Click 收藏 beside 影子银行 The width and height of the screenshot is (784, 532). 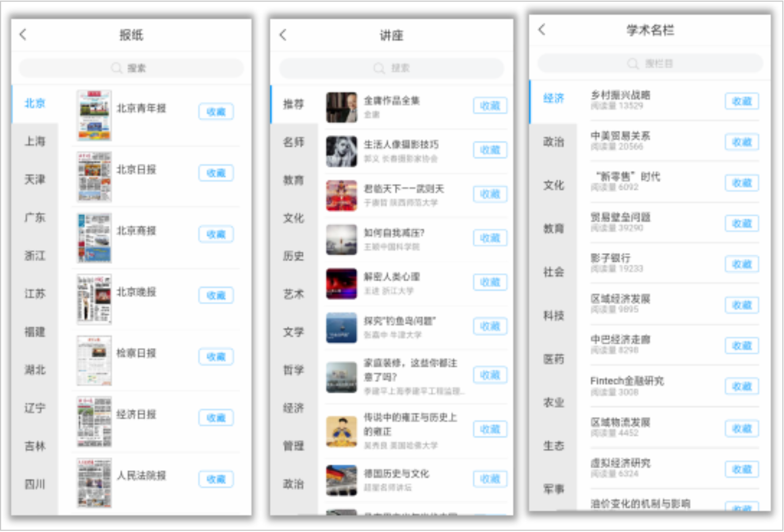tap(741, 264)
